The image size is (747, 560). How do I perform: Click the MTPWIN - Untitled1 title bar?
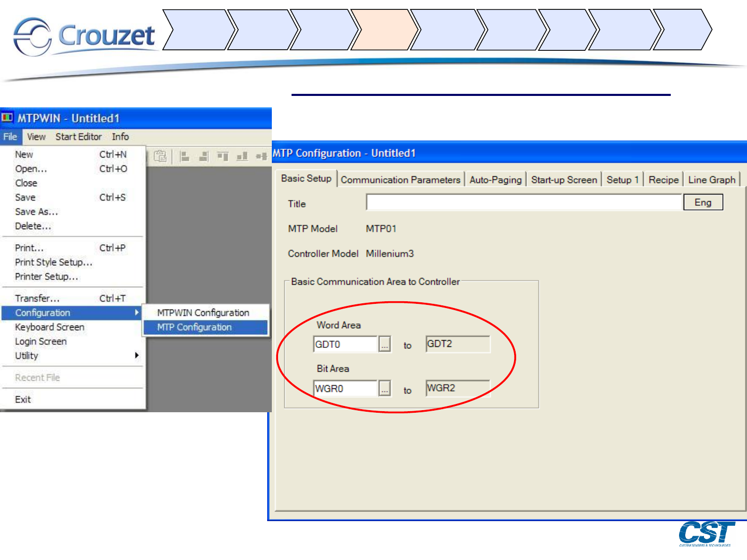[x=136, y=118]
